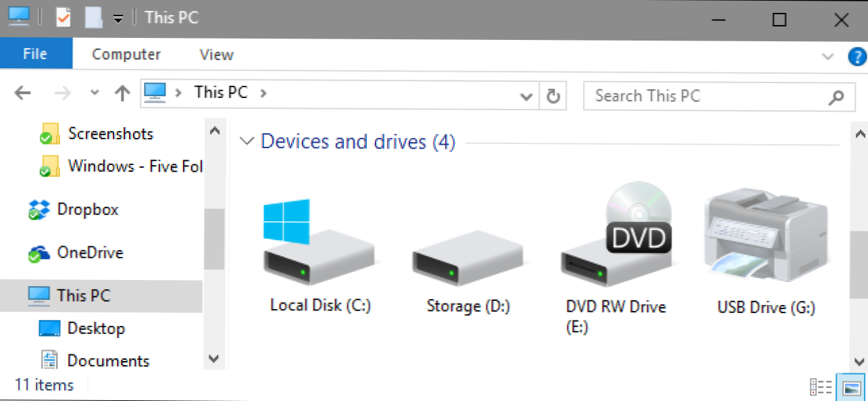
Task: Switch to the View ribbon tab
Action: click(x=215, y=54)
